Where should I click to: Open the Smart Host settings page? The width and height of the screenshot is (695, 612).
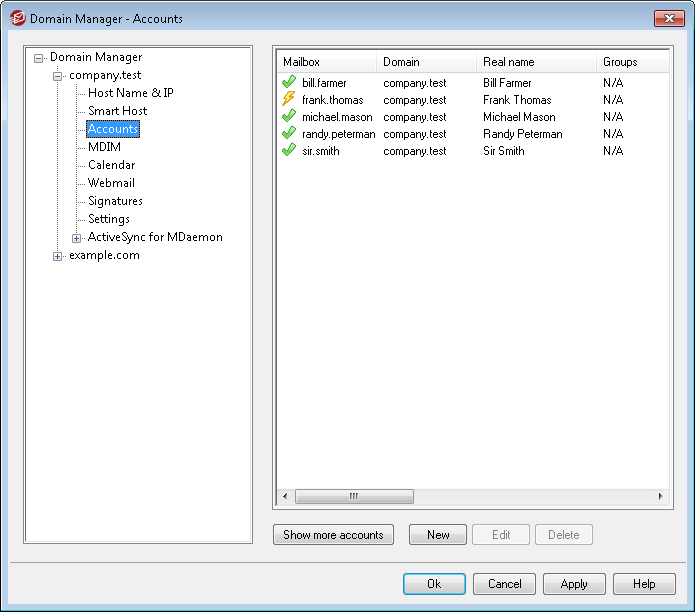117,111
